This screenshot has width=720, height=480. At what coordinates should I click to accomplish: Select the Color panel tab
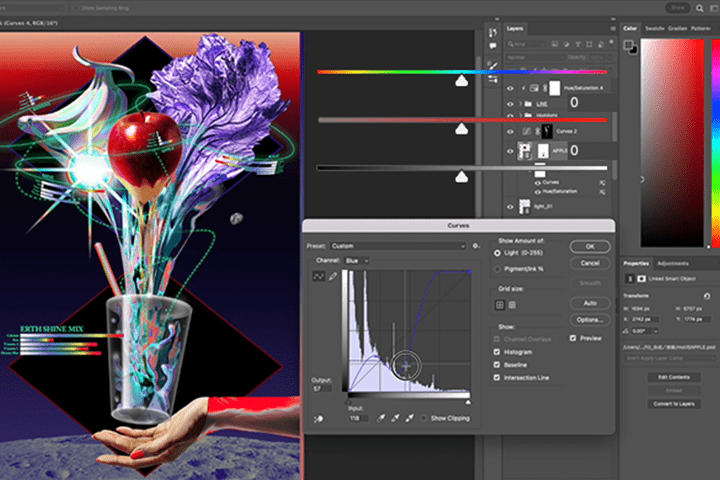(630, 28)
